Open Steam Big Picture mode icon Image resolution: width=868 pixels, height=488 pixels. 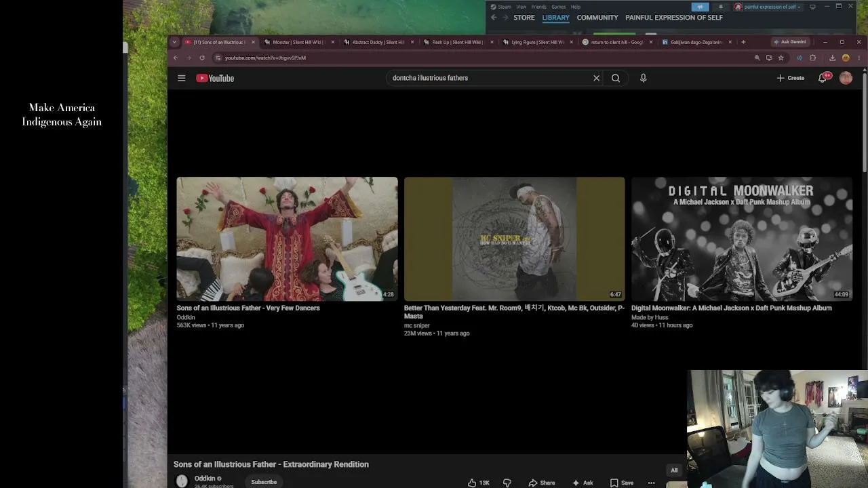tap(812, 7)
